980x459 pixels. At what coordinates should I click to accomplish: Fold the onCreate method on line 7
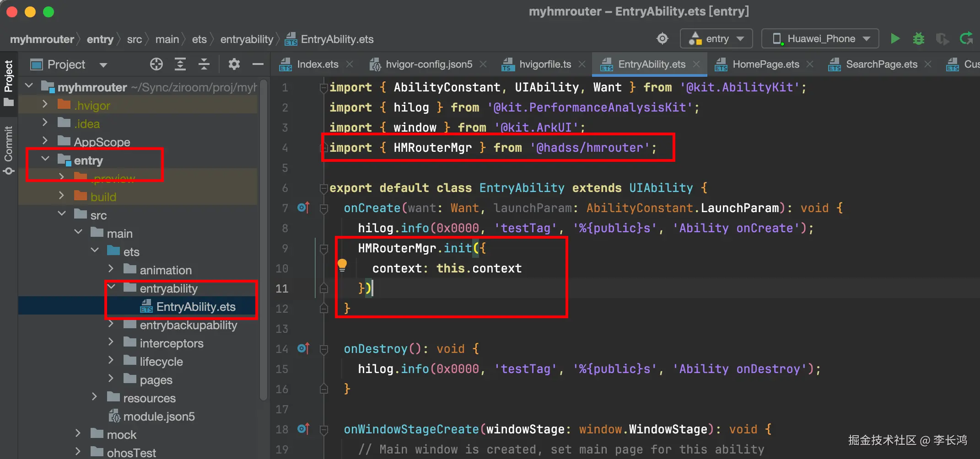click(x=323, y=208)
